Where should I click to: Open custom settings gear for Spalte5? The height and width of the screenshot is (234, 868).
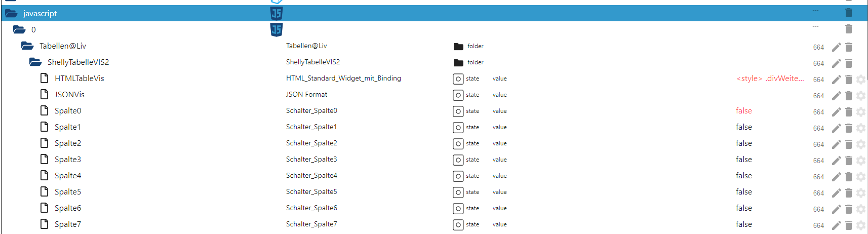860,193
